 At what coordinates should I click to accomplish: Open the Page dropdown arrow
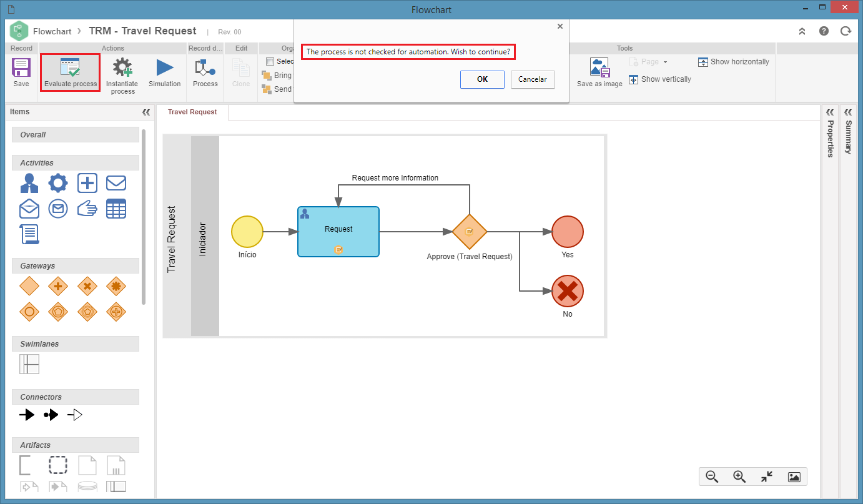665,62
